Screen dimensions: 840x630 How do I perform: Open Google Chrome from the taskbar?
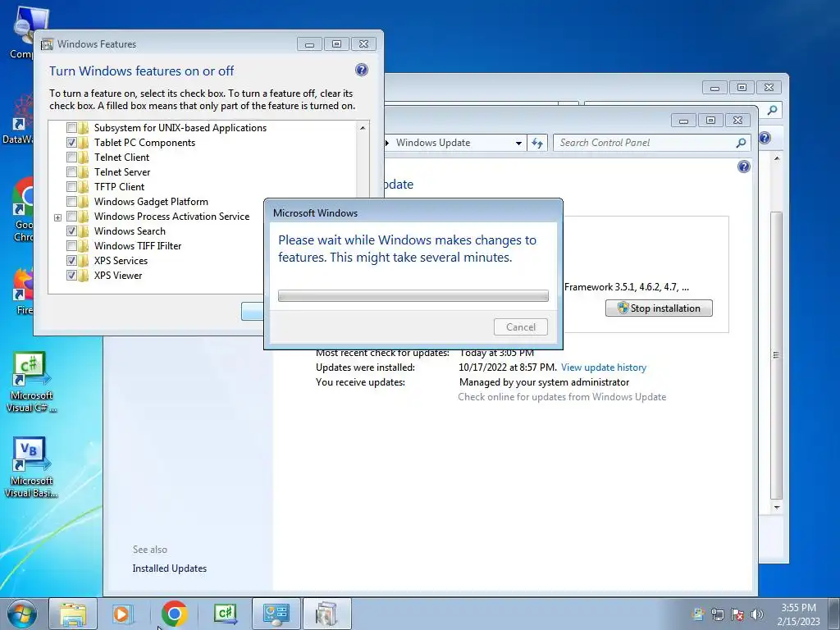click(x=174, y=614)
